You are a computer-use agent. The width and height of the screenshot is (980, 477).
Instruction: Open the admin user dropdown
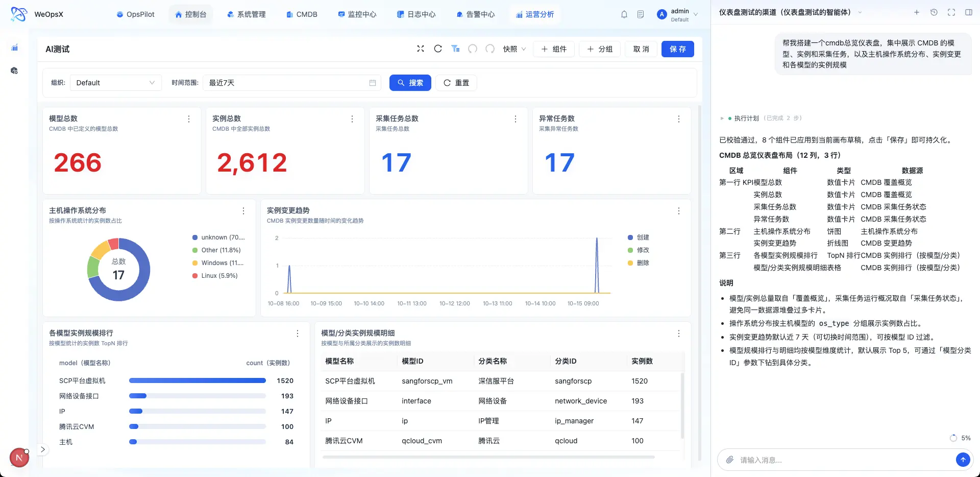(678, 14)
